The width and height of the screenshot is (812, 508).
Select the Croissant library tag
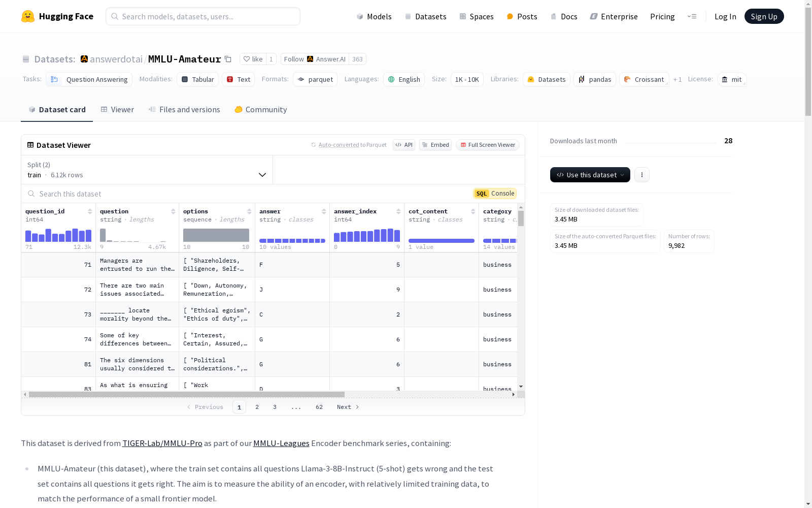tap(644, 79)
